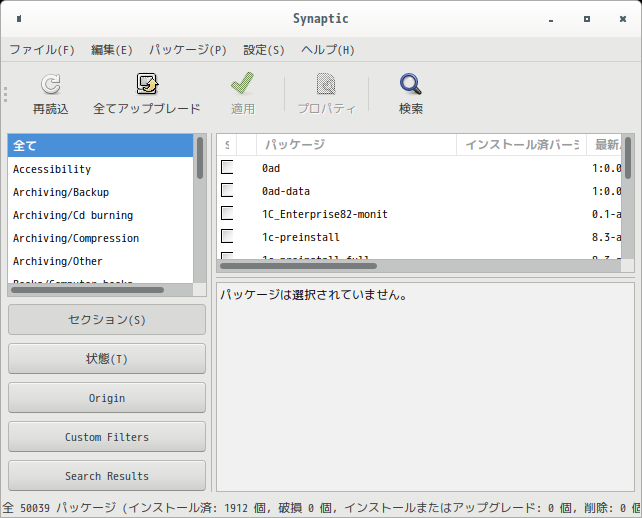Click the 0.1-a version of 1C_Enterprise82-monit
642x518 pixels.
tap(607, 214)
